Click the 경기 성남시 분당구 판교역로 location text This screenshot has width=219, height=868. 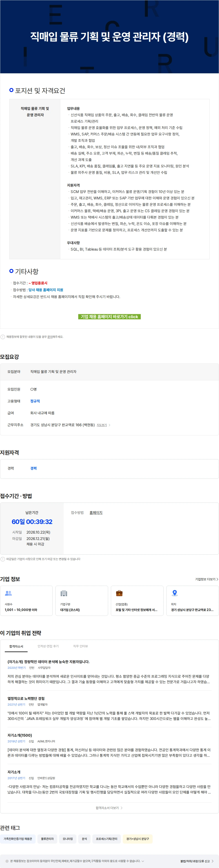pyautogui.click(x=192, y=610)
